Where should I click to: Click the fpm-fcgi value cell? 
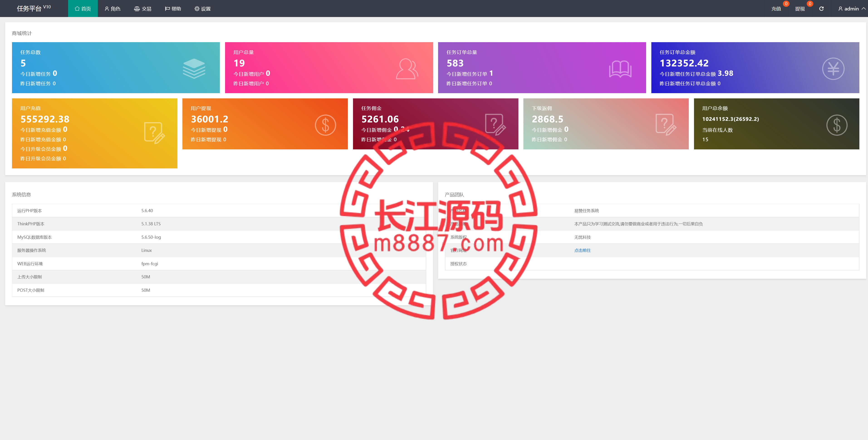click(150, 264)
